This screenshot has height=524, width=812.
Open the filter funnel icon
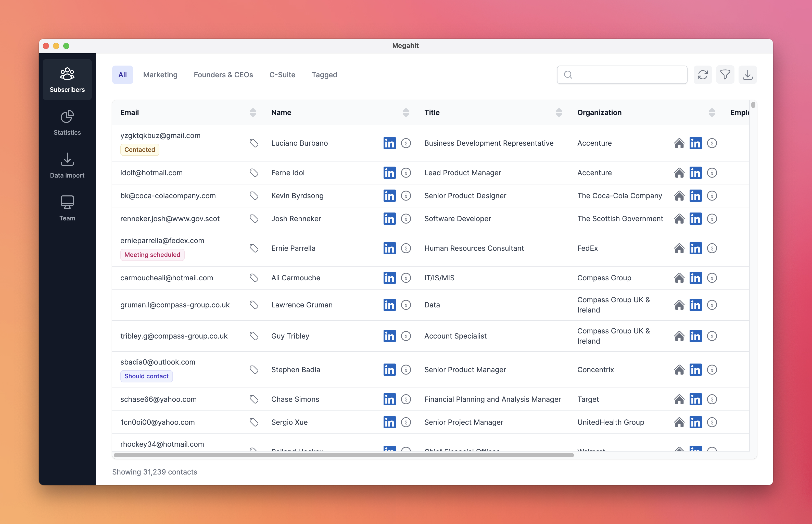pyautogui.click(x=725, y=74)
